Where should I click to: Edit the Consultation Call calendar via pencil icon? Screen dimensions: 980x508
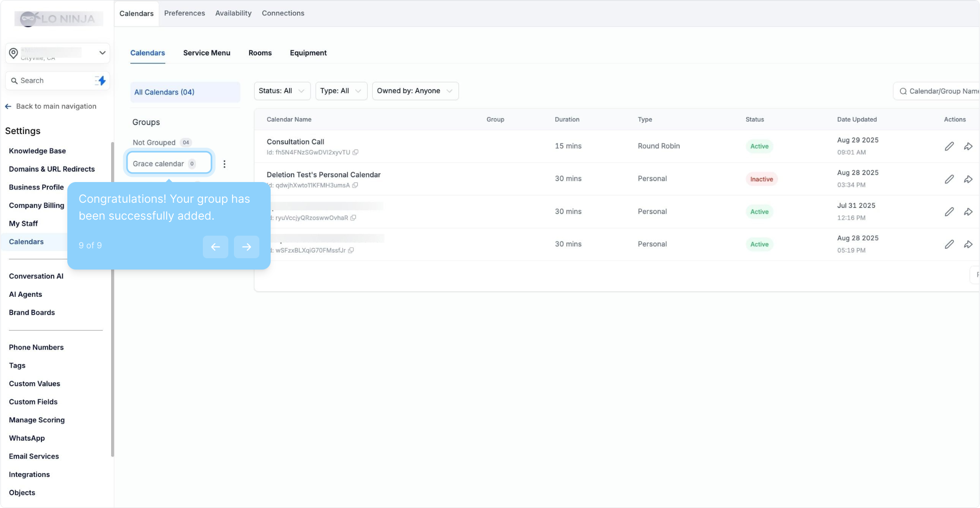[949, 146]
